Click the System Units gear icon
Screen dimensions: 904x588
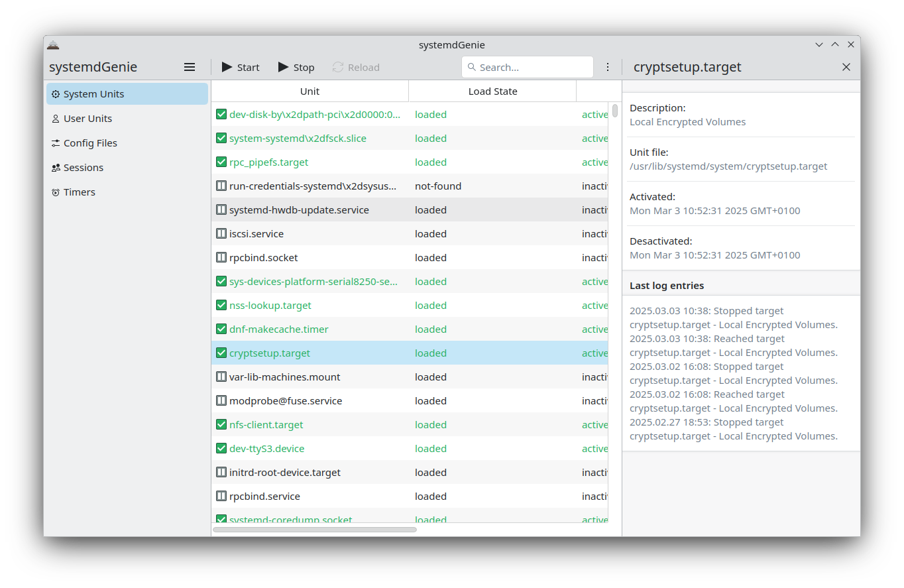pyautogui.click(x=56, y=94)
